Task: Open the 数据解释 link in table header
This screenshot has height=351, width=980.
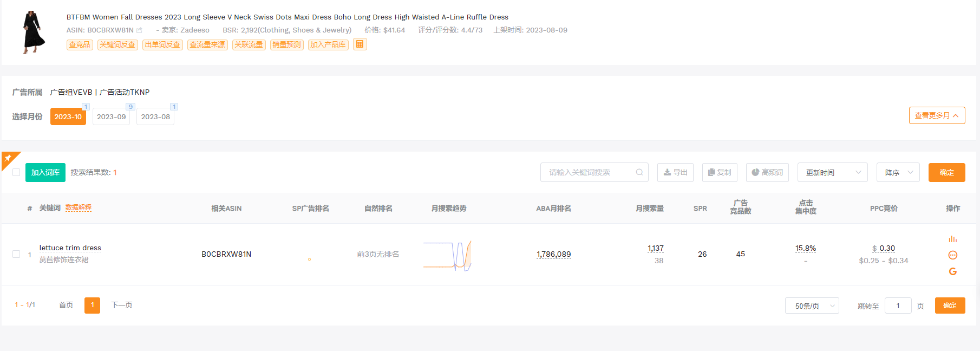Action: click(79, 208)
